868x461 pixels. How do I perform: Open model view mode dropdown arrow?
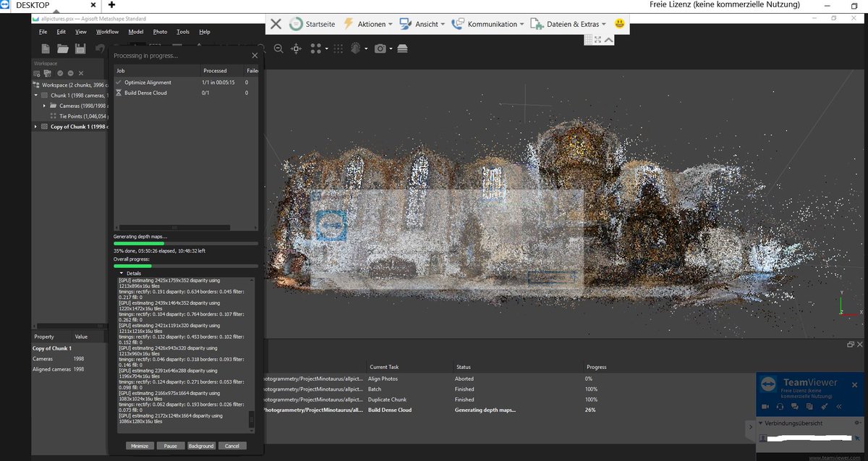point(367,49)
